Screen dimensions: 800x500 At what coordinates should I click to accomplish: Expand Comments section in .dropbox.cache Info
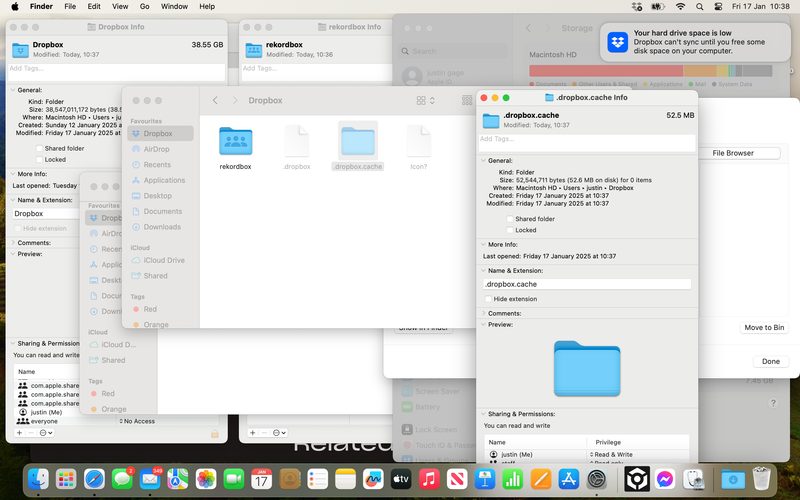point(482,313)
